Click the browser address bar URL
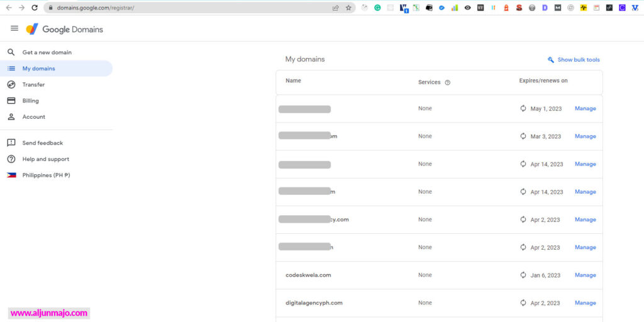The width and height of the screenshot is (644, 322). coord(96,8)
